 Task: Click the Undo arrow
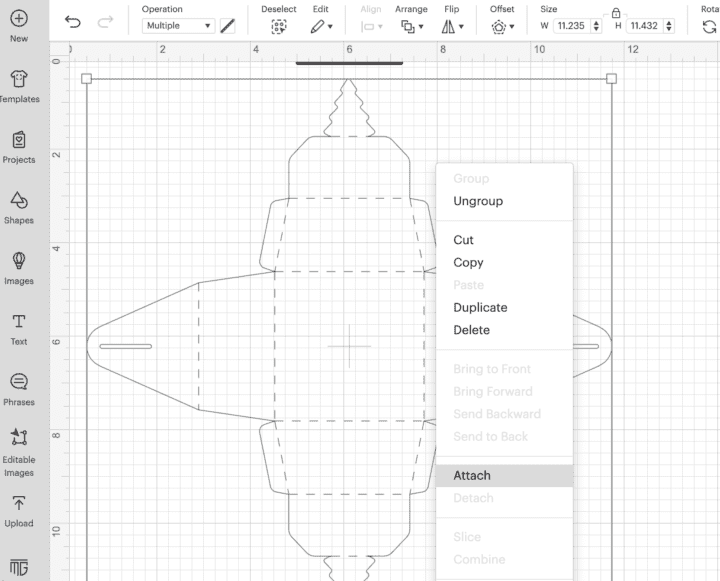(72, 21)
